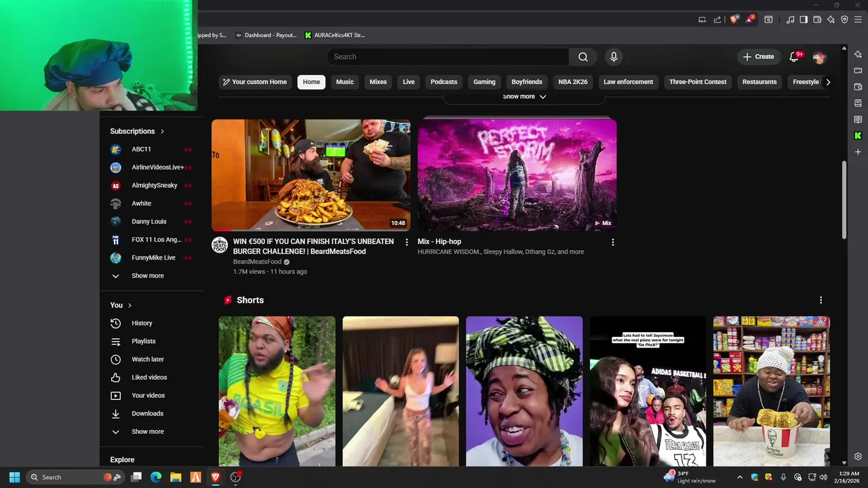Open options menu for Mix - Hip-hop
868x488 pixels.
click(x=613, y=242)
